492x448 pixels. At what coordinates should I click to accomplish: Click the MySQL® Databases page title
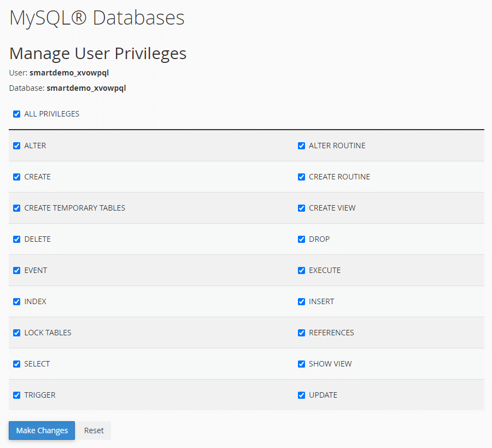coord(97,18)
